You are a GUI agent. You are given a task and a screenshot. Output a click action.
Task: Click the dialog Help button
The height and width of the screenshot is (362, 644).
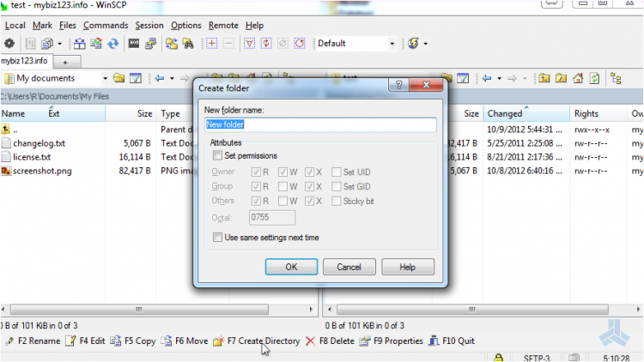[x=407, y=267]
